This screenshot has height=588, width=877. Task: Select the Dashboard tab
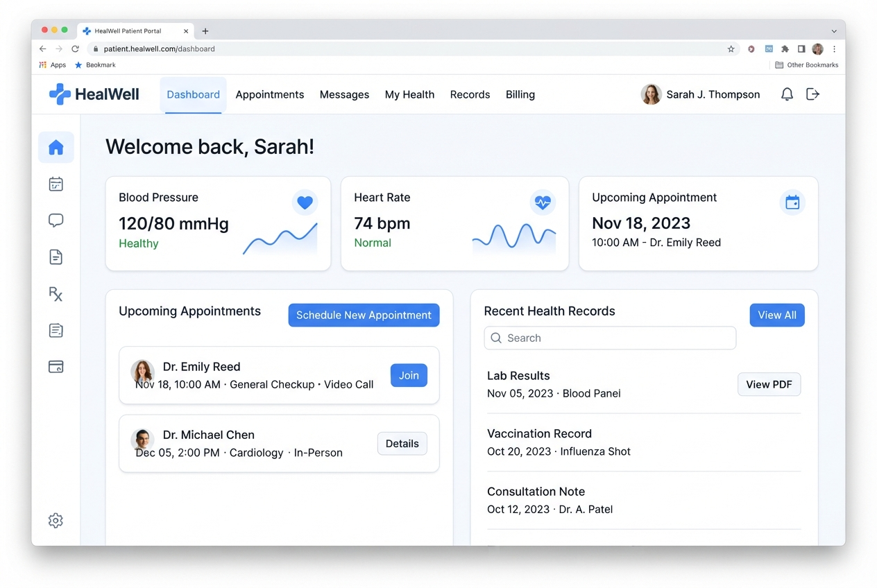pyautogui.click(x=194, y=95)
